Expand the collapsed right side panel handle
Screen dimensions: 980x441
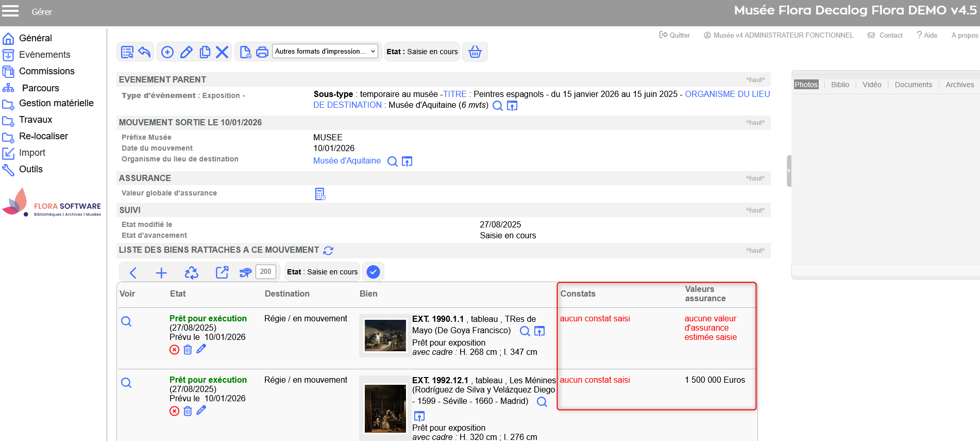tap(789, 171)
